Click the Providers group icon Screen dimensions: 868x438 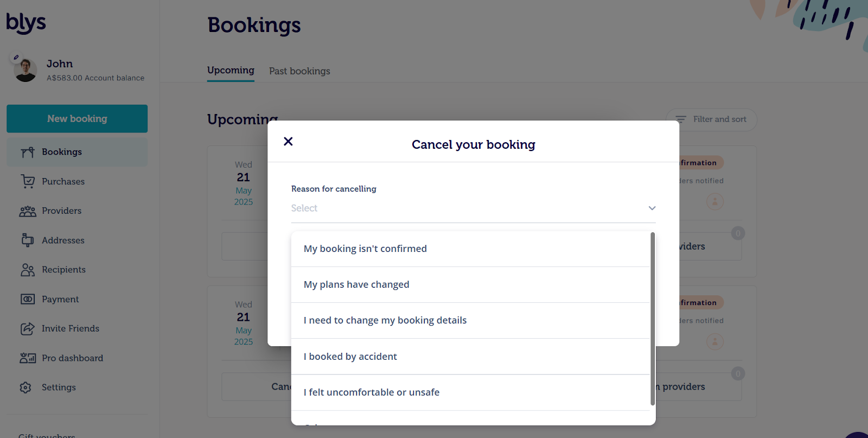(28, 211)
